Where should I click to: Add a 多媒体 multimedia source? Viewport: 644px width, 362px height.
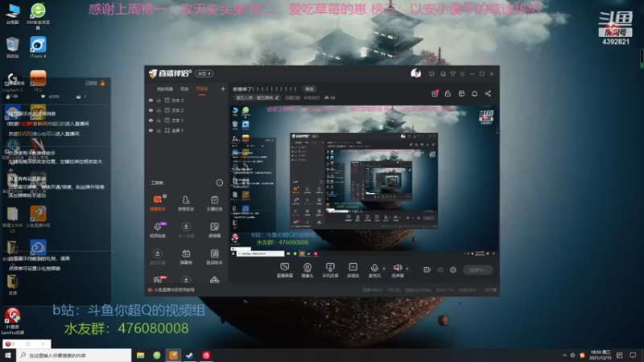(x=353, y=270)
